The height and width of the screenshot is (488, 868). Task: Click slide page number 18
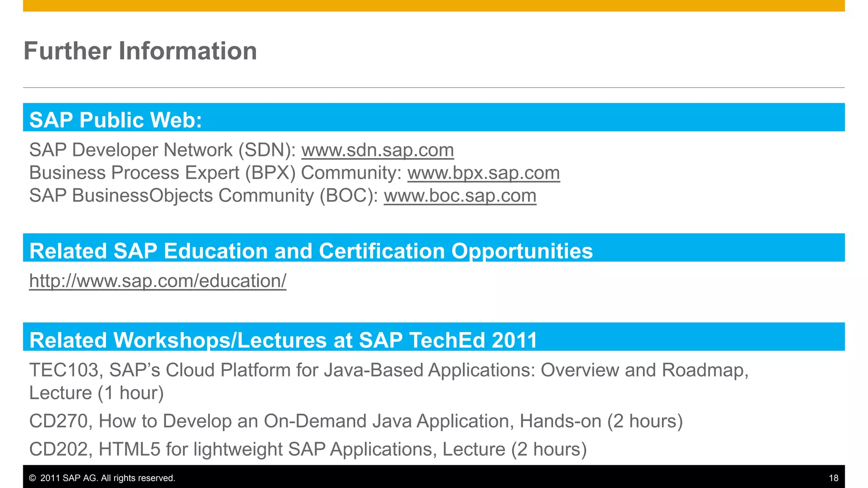tap(833, 478)
